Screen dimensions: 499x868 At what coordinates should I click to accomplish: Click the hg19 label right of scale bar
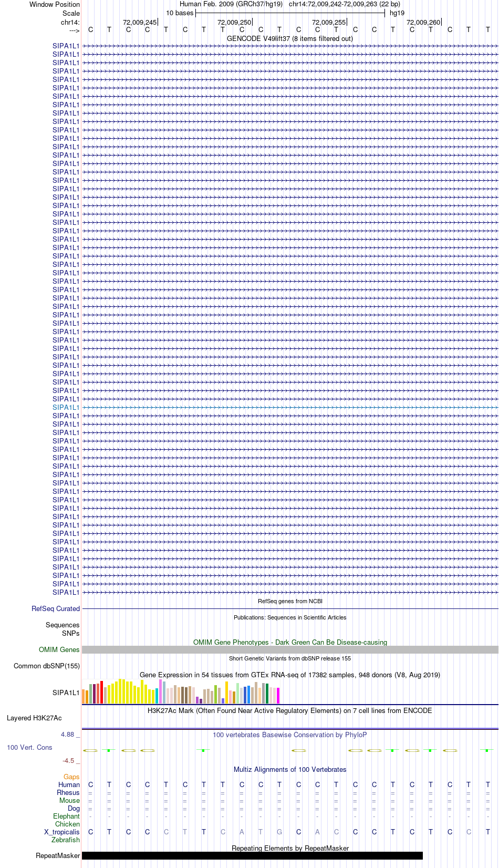397,13
